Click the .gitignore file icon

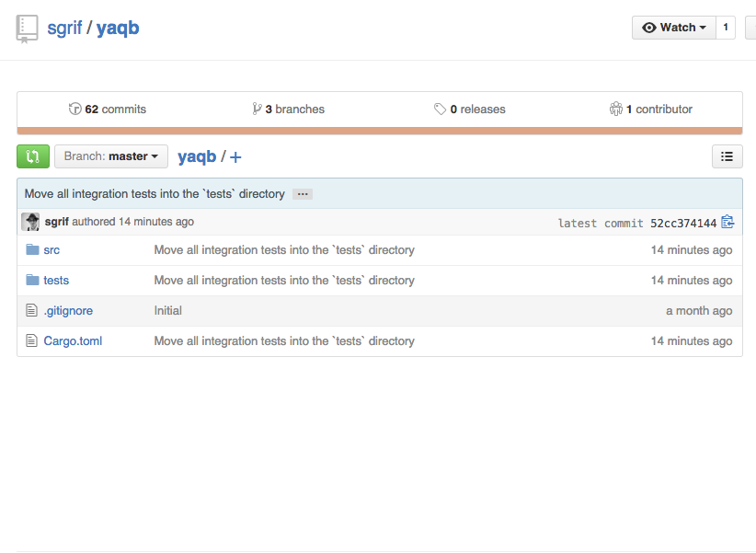pyautogui.click(x=31, y=310)
